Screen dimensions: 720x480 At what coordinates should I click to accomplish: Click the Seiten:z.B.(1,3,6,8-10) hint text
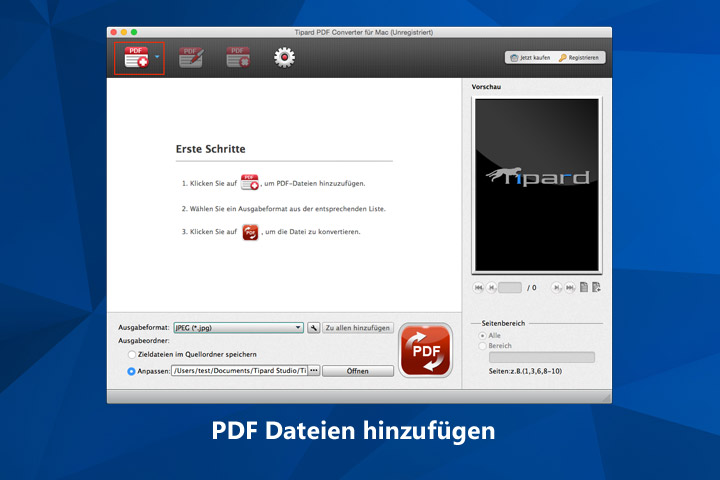click(525, 371)
